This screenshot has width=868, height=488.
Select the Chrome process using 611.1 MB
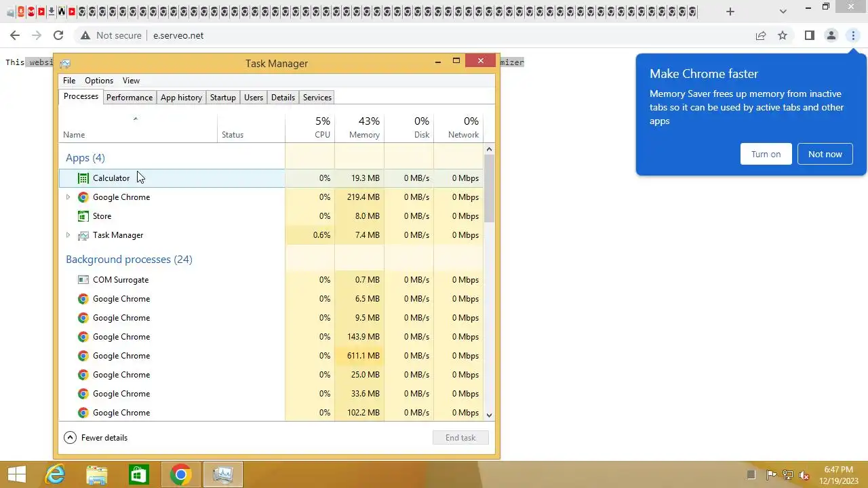(271, 356)
